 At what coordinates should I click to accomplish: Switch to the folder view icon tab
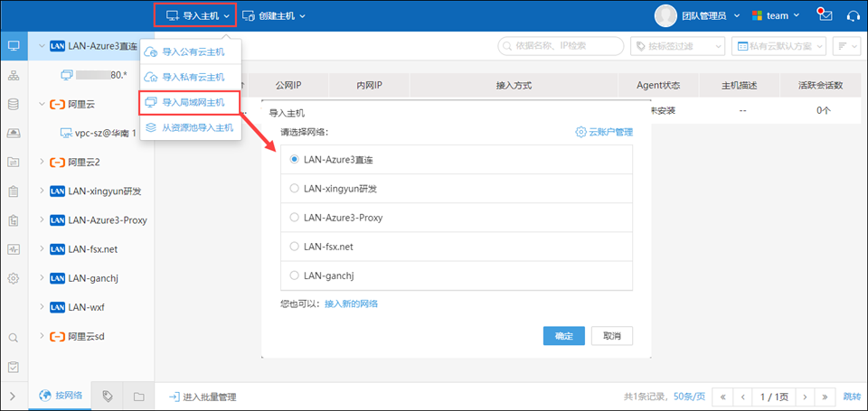pyautogui.click(x=138, y=396)
